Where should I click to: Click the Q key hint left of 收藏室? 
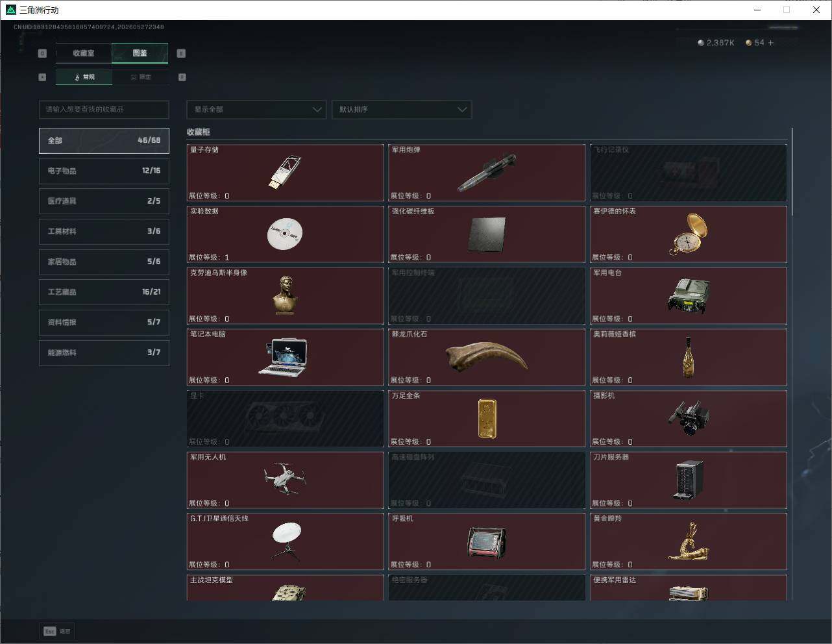point(42,53)
